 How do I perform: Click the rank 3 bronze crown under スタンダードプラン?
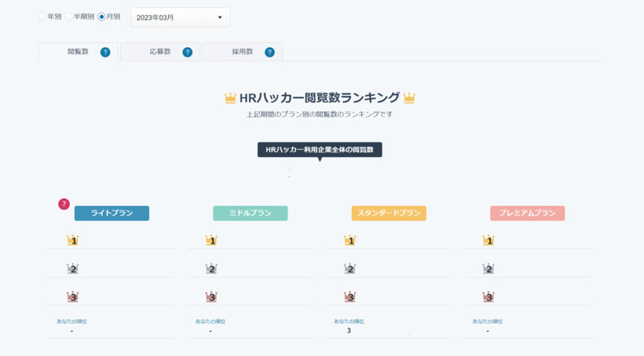click(x=350, y=297)
